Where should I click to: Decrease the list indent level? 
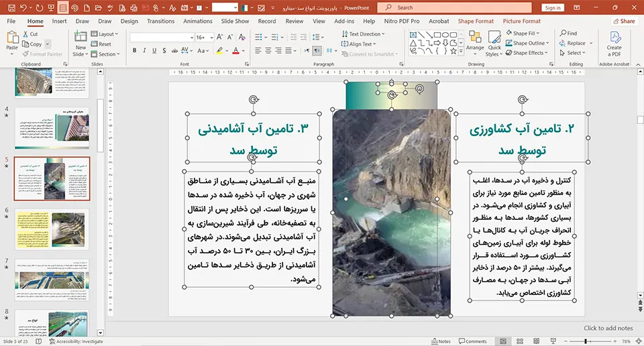click(x=293, y=38)
